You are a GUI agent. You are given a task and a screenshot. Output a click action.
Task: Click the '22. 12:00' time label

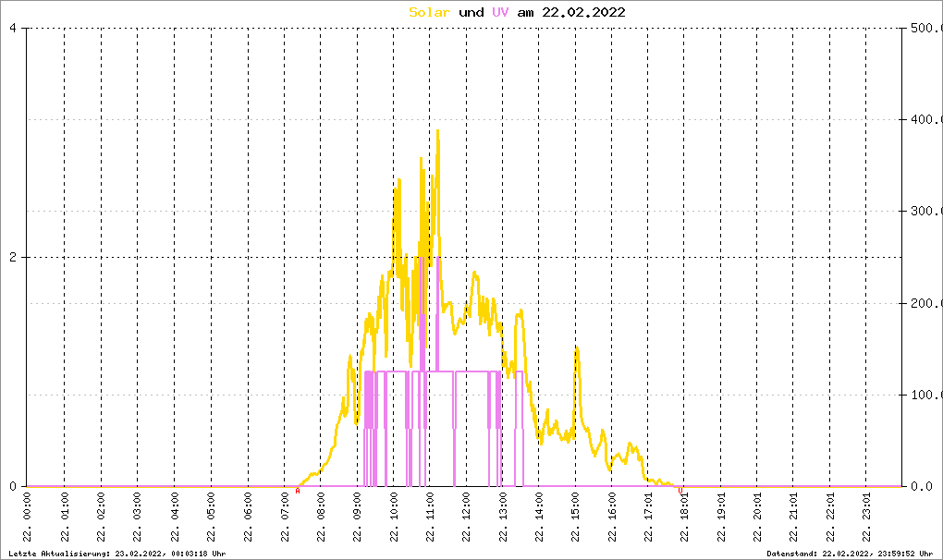pyautogui.click(x=466, y=517)
